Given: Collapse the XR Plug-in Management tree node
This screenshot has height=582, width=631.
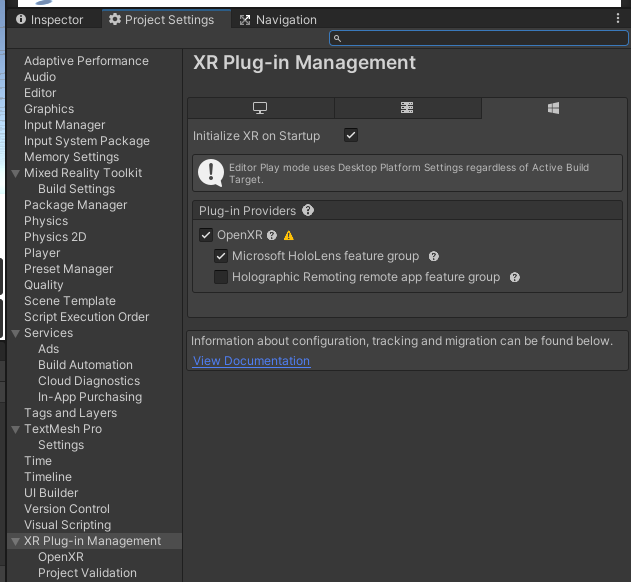Looking at the screenshot, I should click(15, 541).
